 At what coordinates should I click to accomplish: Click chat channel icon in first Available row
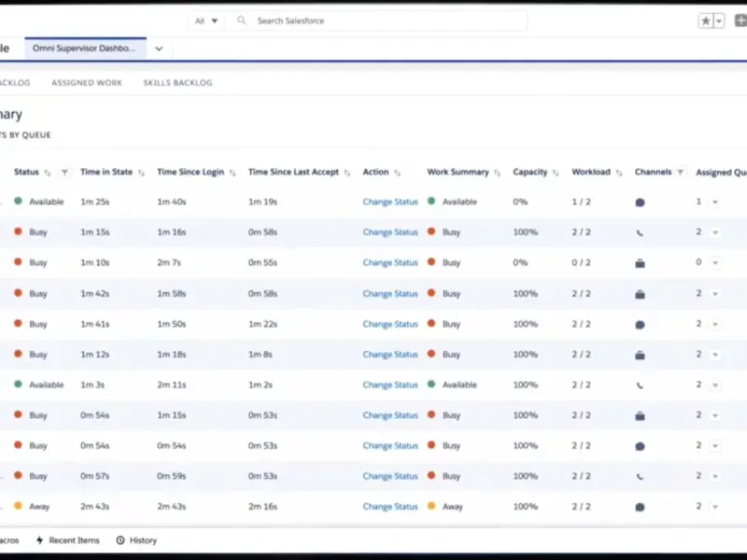640,202
